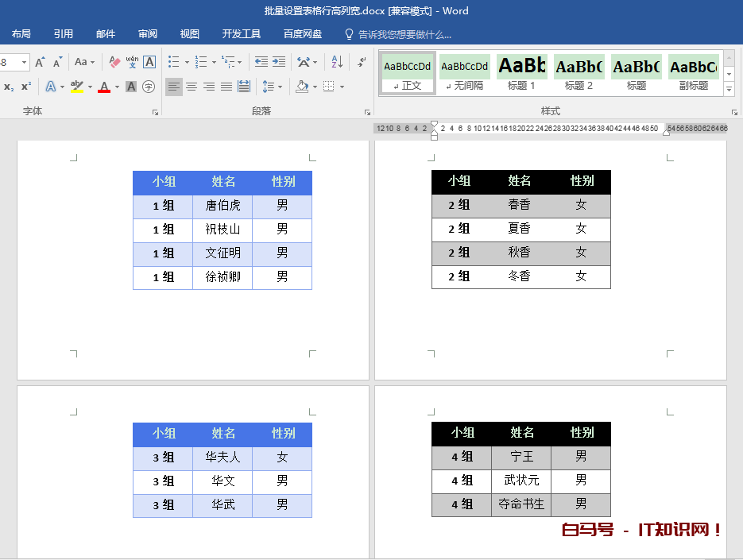
Task: Click the Phonetic Guide wén icon
Action: tap(132, 62)
